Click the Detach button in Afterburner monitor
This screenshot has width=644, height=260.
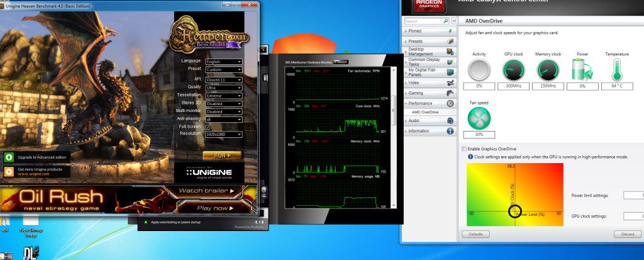coord(340,62)
